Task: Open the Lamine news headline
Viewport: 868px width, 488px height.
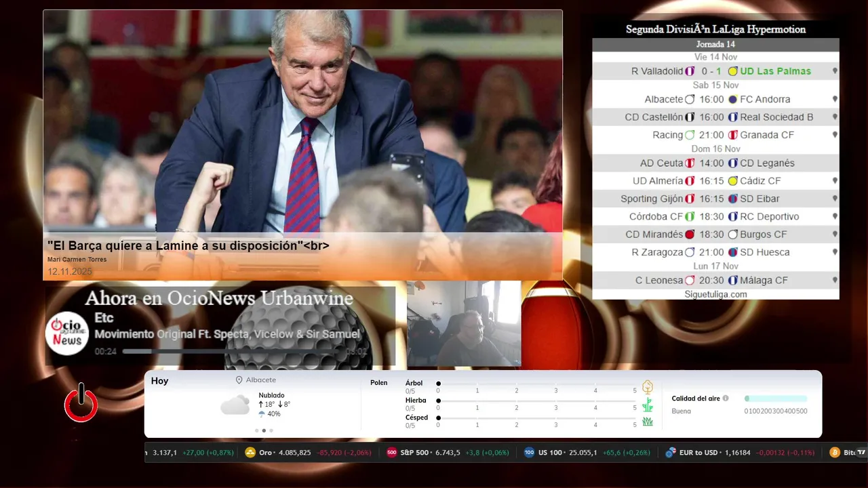Action: click(x=188, y=245)
